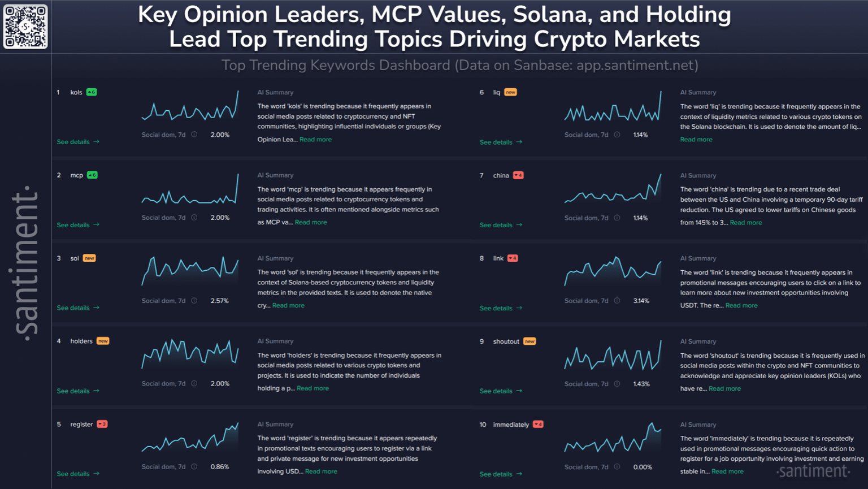Open See details for link keyword

[501, 308]
